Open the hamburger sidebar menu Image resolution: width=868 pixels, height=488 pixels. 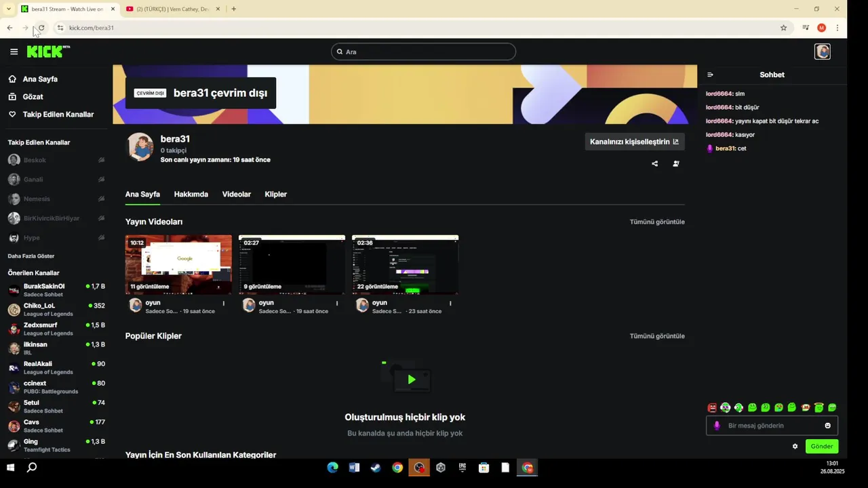pos(14,52)
